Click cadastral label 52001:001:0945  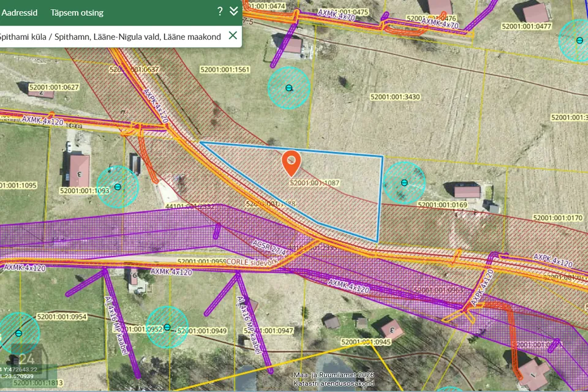[x=366, y=342]
